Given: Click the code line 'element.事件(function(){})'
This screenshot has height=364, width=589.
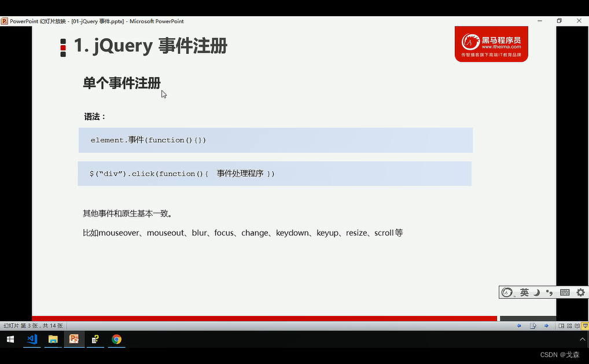Looking at the screenshot, I should [148, 140].
